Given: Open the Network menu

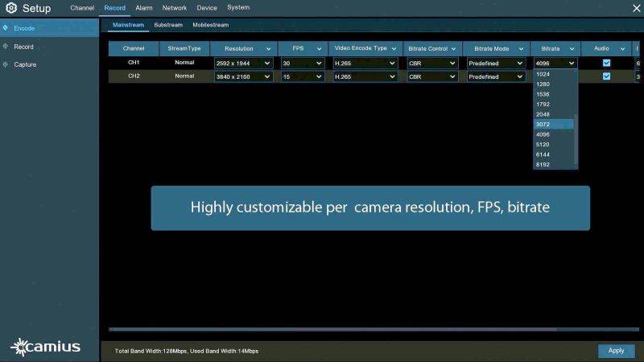Looking at the screenshot, I should 175,8.
